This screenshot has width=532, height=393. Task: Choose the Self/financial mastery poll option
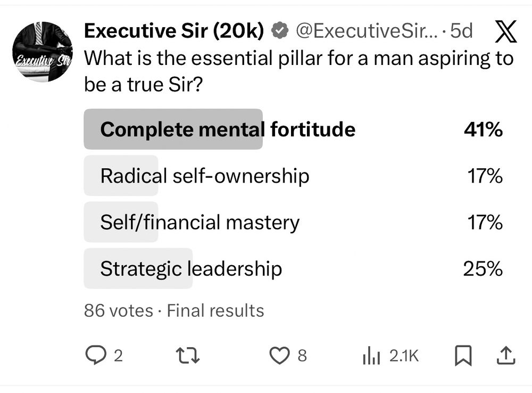click(200, 222)
